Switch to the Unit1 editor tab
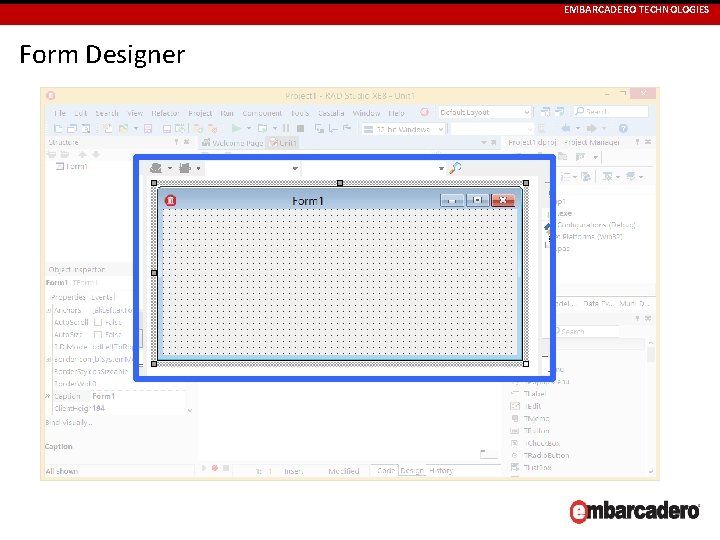Image resolution: width=720 pixels, height=540 pixels. (283, 143)
